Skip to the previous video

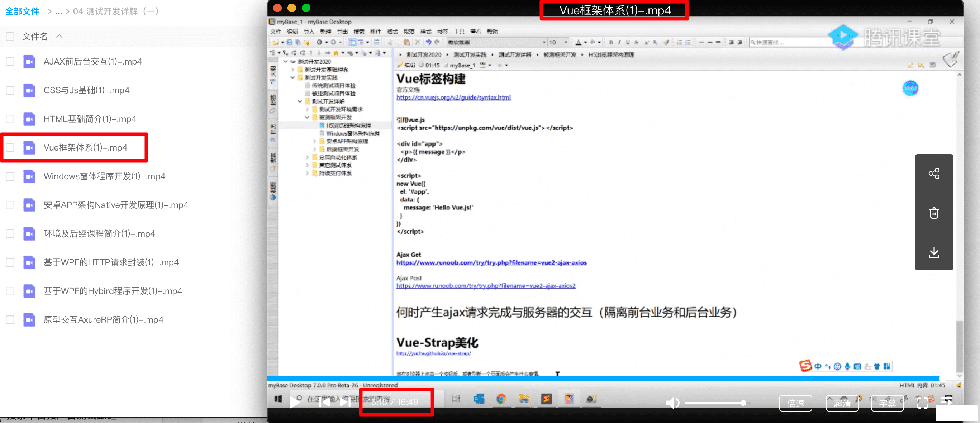click(324, 402)
